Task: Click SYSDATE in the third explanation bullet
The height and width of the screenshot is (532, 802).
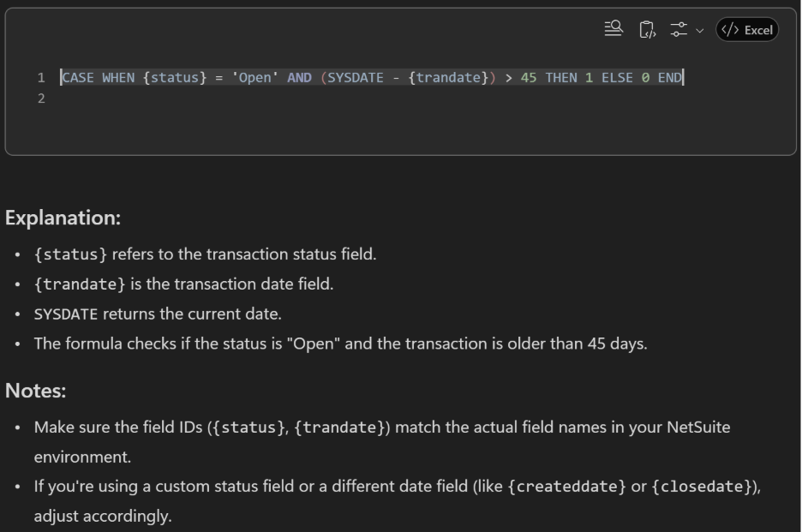Action: (x=65, y=314)
